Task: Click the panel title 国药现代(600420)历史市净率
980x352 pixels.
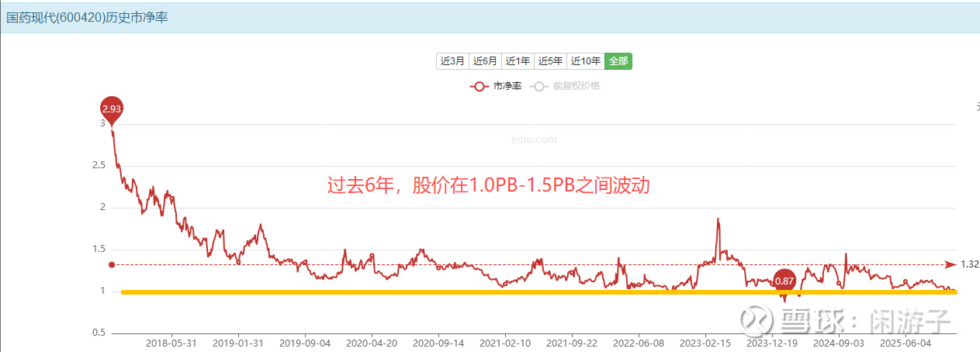Action: click(x=87, y=17)
